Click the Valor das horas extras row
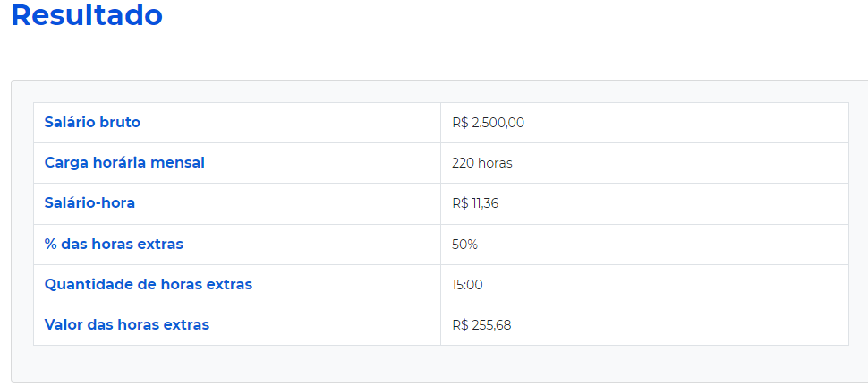The image size is (868, 387). point(440,325)
